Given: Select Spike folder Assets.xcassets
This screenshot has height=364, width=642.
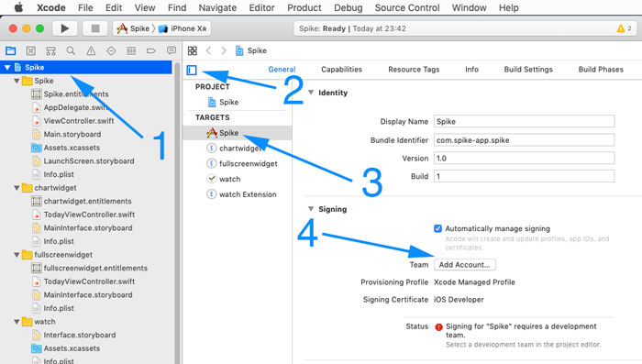Looking at the screenshot, I should click(66, 148).
